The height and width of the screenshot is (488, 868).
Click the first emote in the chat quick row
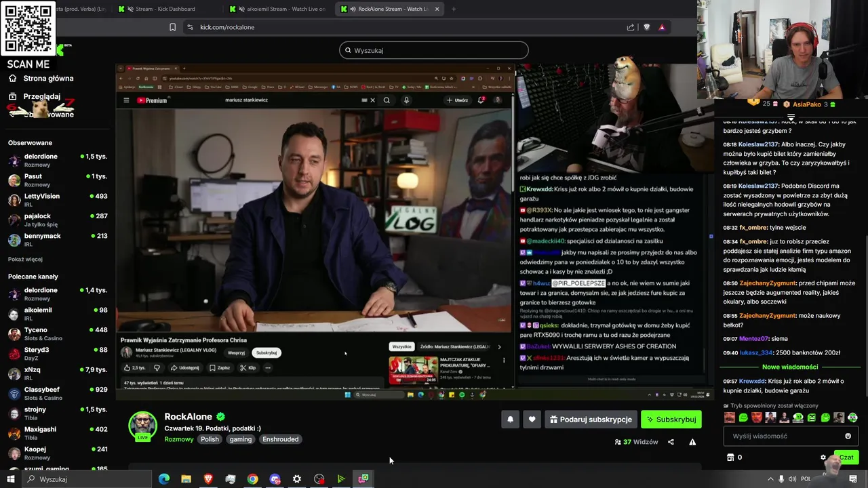click(x=729, y=418)
